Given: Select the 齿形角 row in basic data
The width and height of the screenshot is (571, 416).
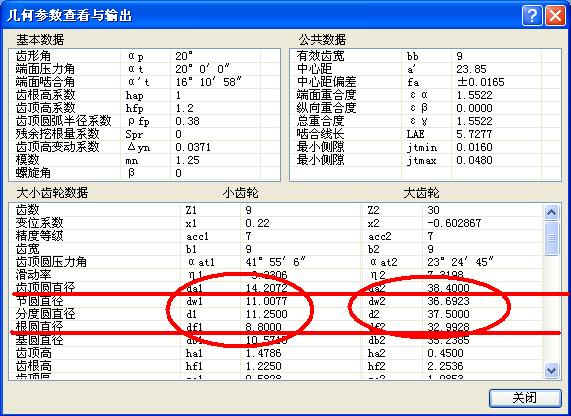Looking at the screenshot, I should pyautogui.click(x=144, y=56).
